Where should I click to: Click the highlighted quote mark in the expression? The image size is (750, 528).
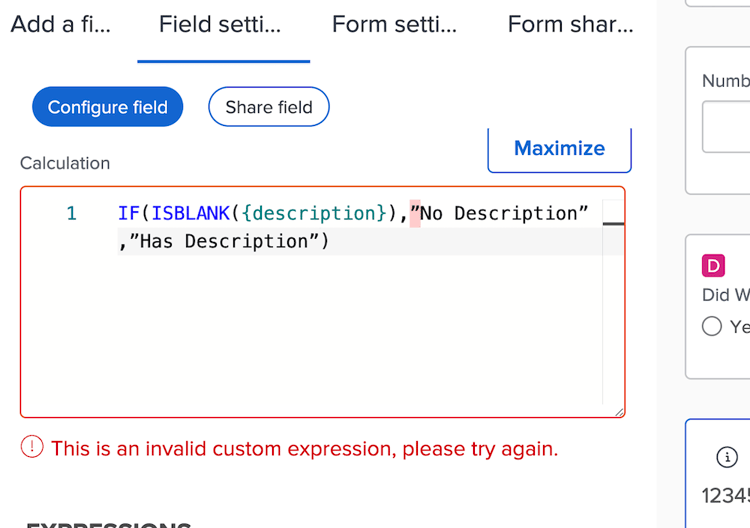(x=415, y=213)
